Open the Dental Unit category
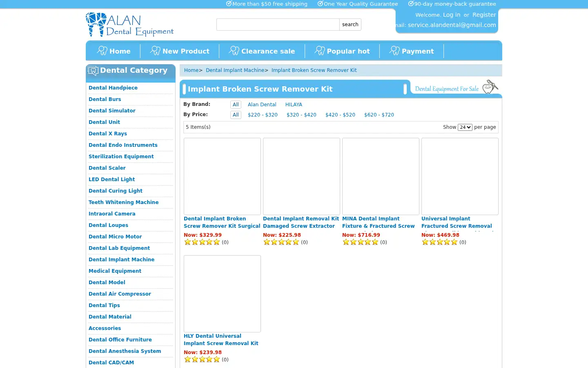Viewport: 588px width, 368px height. [x=104, y=122]
